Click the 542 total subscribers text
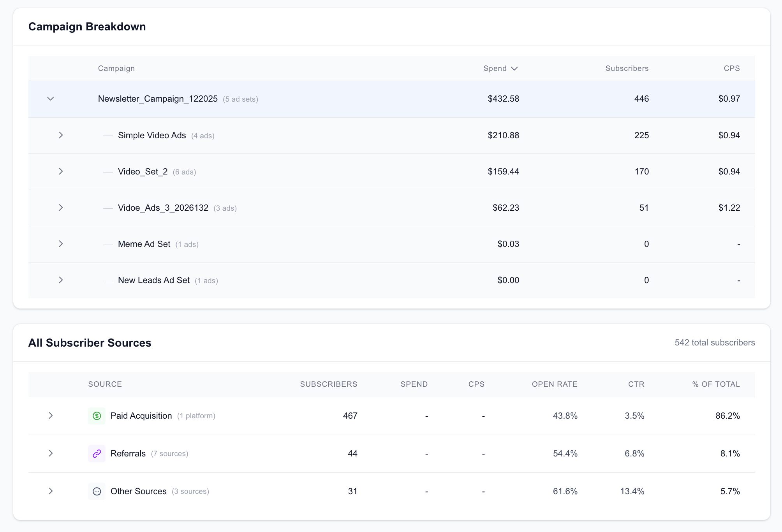Image resolution: width=782 pixels, height=532 pixels. 715,343
